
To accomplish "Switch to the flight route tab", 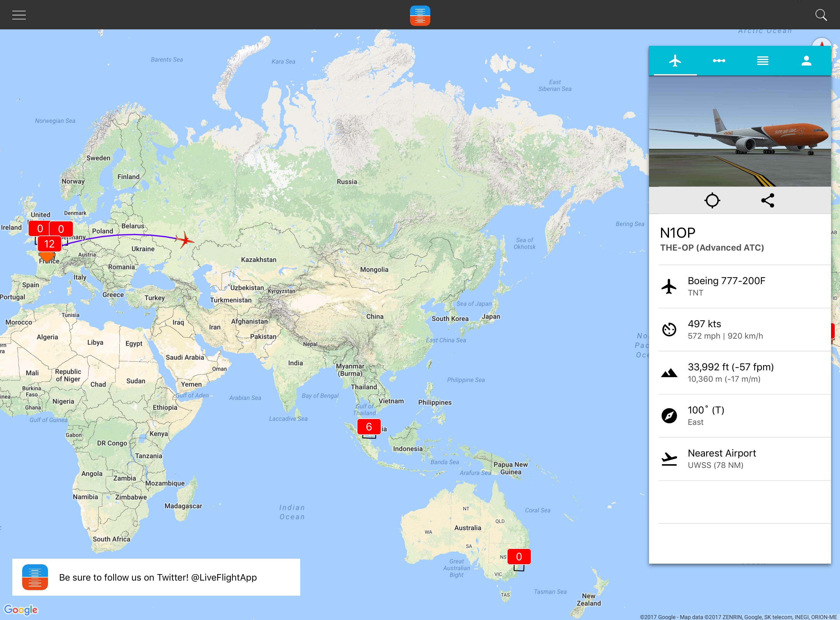I will 719,61.
